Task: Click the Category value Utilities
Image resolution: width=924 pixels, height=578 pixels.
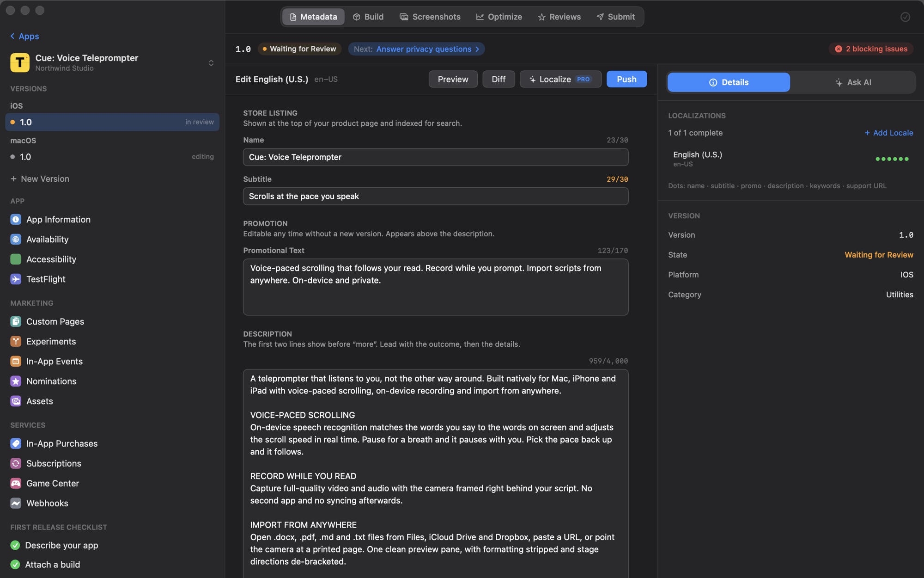Action: 900,295
